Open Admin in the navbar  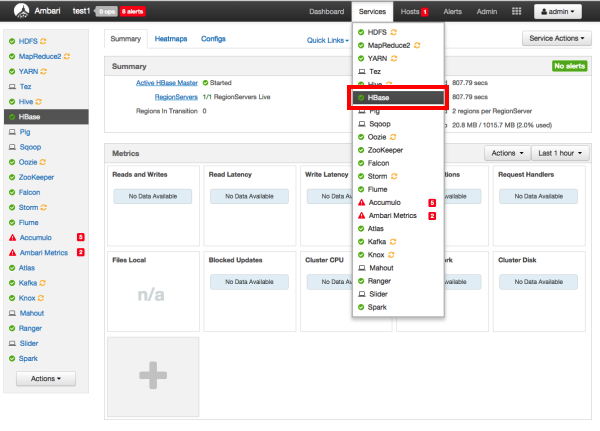tap(487, 11)
